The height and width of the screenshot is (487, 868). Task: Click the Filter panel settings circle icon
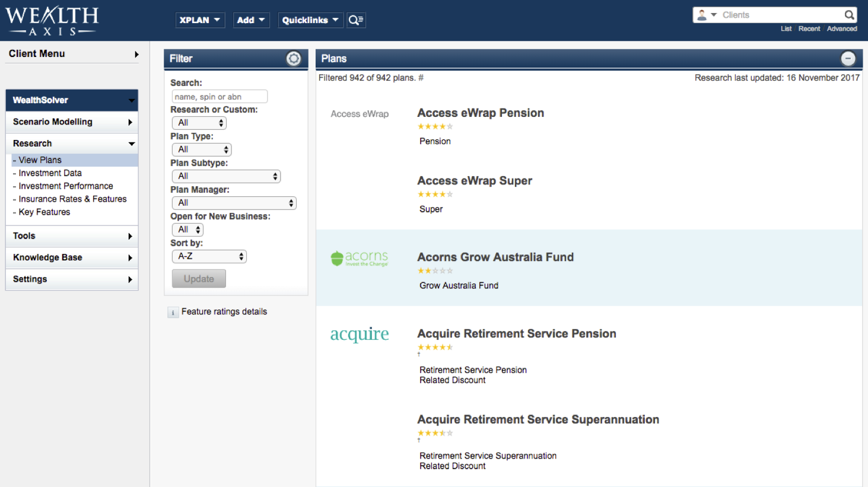point(294,58)
